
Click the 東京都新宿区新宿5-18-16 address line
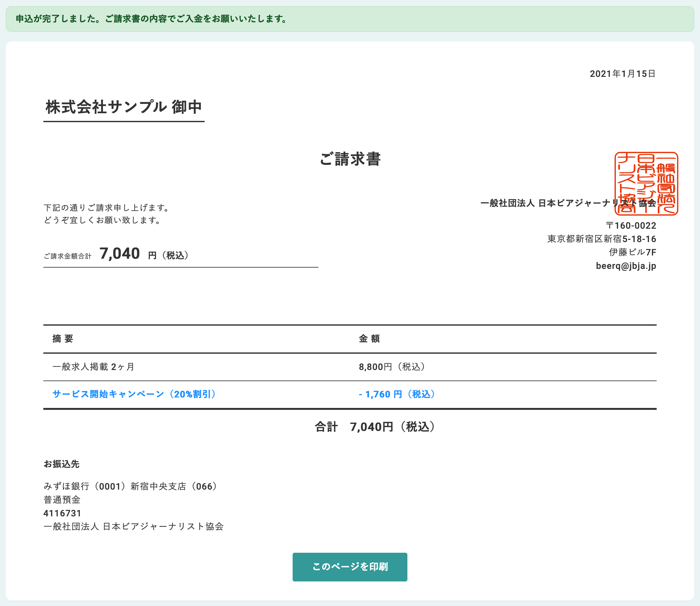pyautogui.click(x=601, y=239)
